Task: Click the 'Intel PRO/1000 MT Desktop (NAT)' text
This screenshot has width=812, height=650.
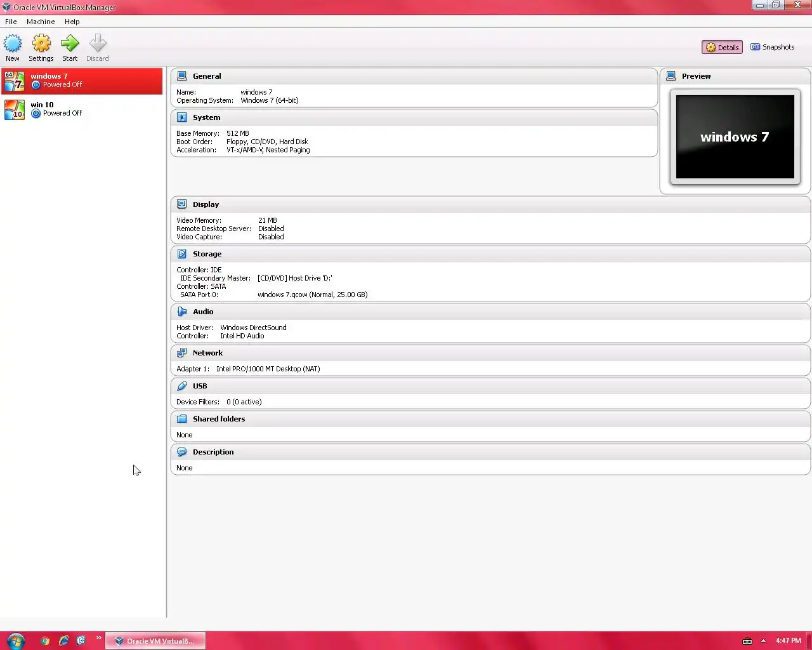Action: click(268, 369)
